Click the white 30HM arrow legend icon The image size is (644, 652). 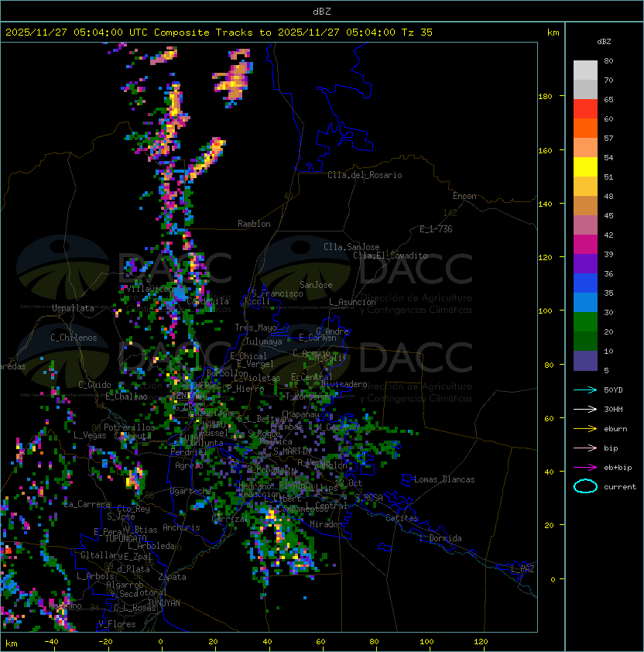point(585,409)
